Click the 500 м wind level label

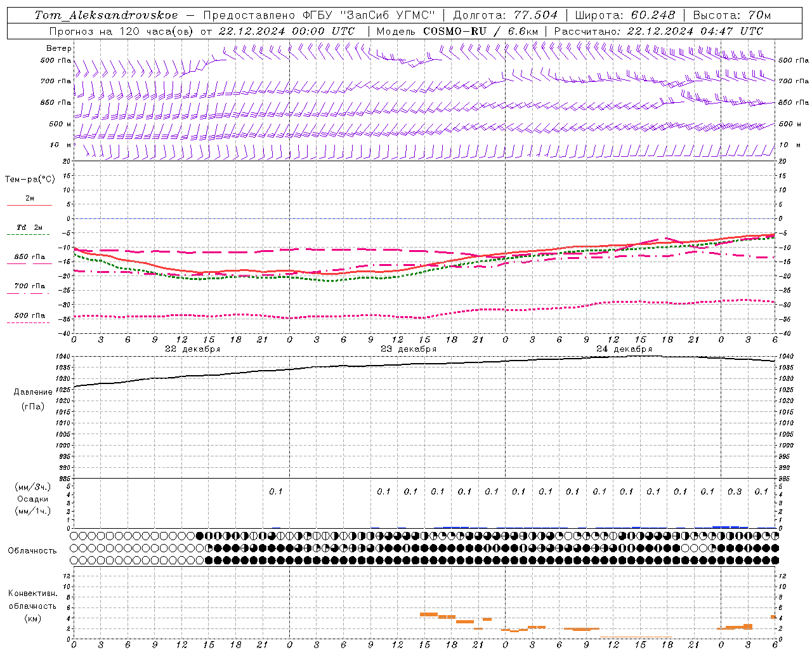60,124
